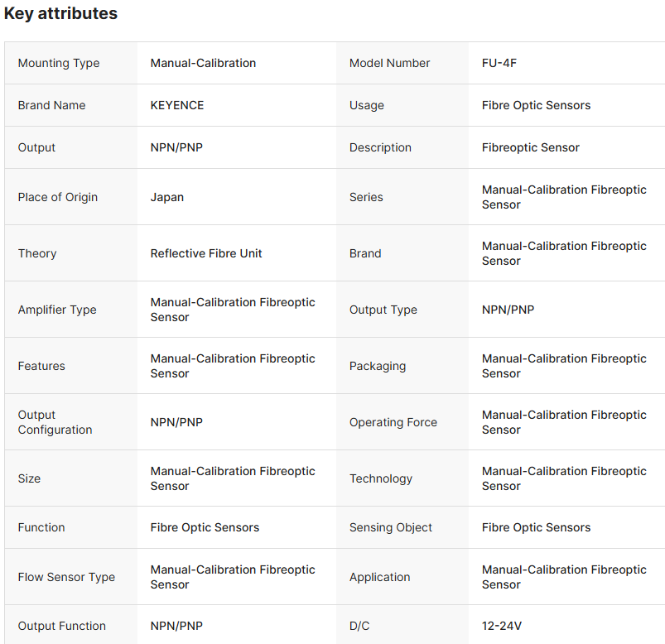This screenshot has height=644, width=665.
Task: Select the Output Function label
Action: coord(62,626)
